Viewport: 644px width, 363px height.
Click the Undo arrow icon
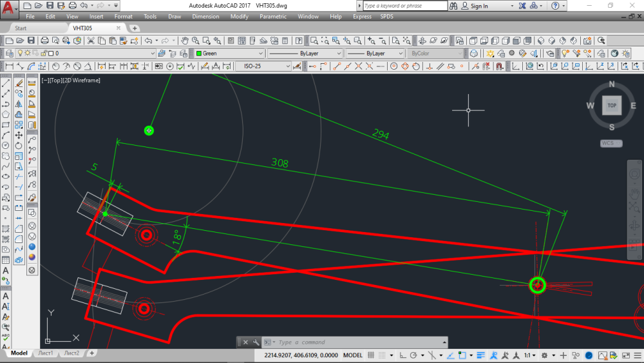point(149,41)
